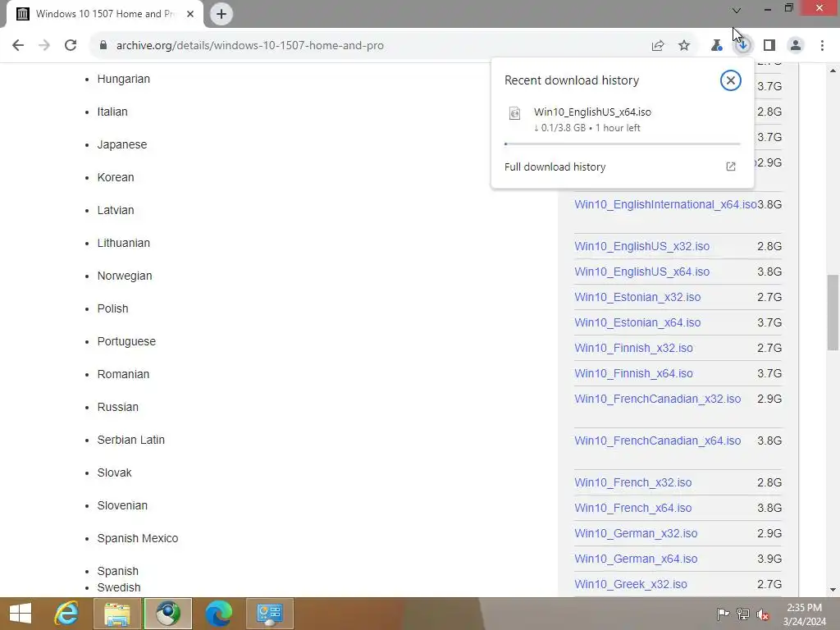The width and height of the screenshot is (840, 630).
Task: Click the Hungarian list item
Action: (123, 79)
